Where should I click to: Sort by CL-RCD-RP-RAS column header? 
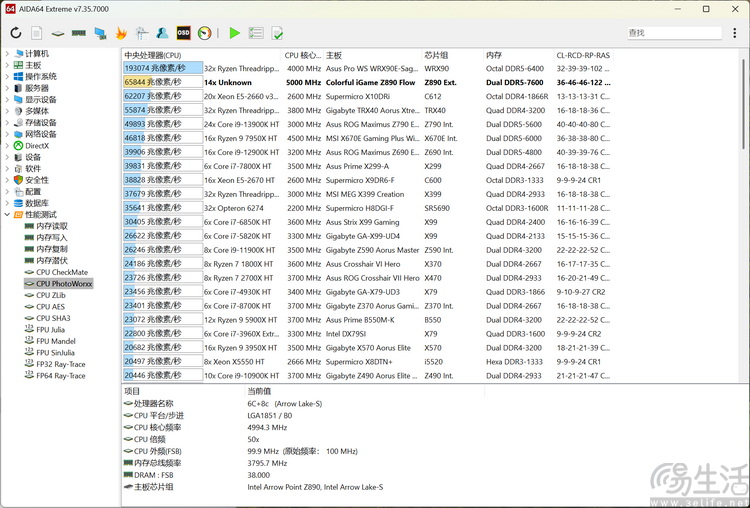click(x=583, y=55)
